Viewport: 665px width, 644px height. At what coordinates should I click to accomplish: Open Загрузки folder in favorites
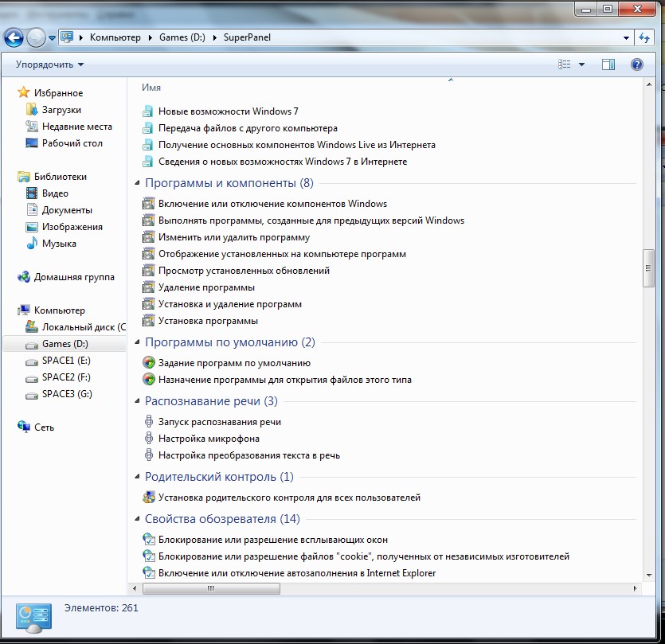tap(61, 110)
